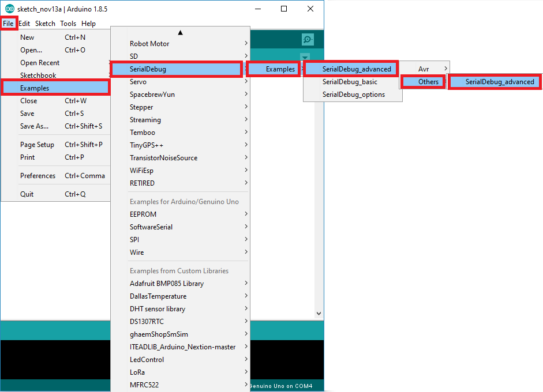Open the Serial Monitor
This screenshot has width=543, height=392.
[x=307, y=39]
